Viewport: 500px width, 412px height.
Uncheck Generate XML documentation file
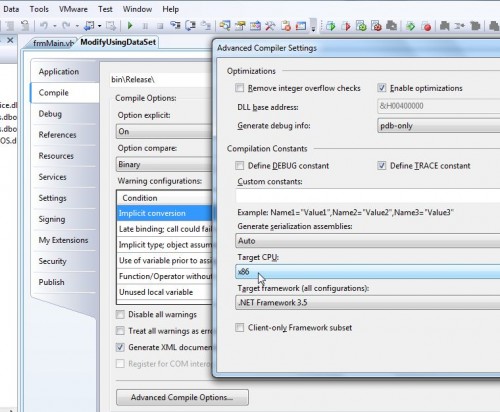click(x=120, y=347)
